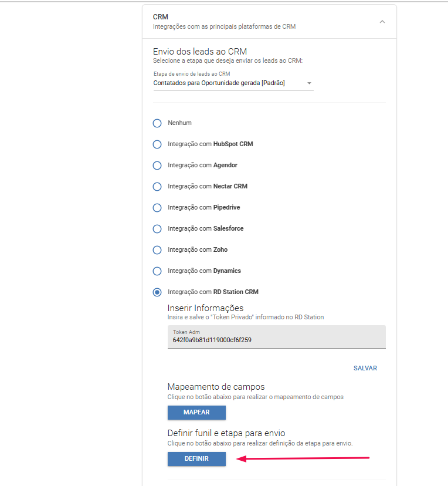The height and width of the screenshot is (486, 448).
Task: Click 'Envio dos leads ao CRM' heading
Action: (x=200, y=52)
